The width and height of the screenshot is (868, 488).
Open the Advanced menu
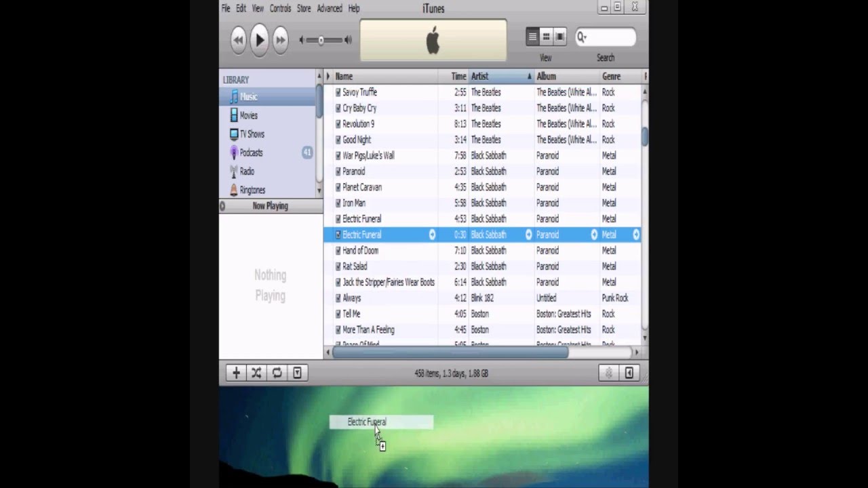click(x=330, y=8)
